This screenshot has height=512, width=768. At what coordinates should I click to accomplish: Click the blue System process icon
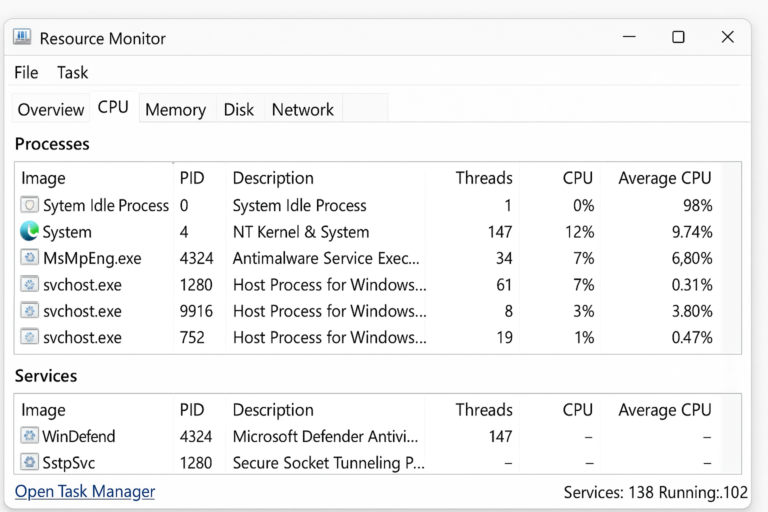click(30, 232)
